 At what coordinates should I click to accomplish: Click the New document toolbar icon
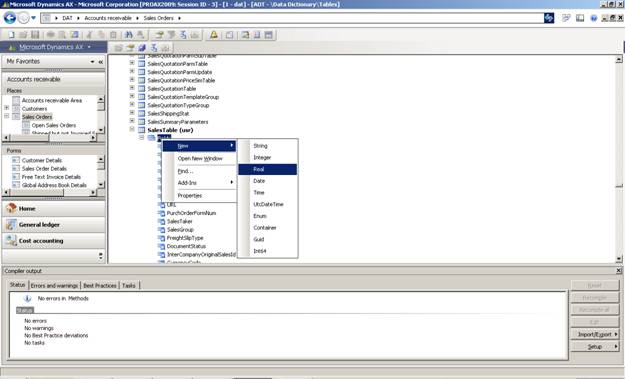tap(11, 35)
